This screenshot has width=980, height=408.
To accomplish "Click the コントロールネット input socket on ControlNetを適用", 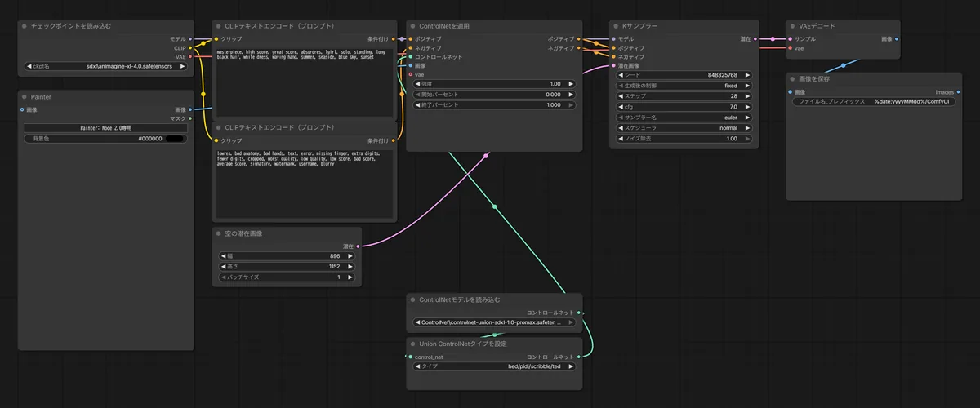I will (410, 57).
